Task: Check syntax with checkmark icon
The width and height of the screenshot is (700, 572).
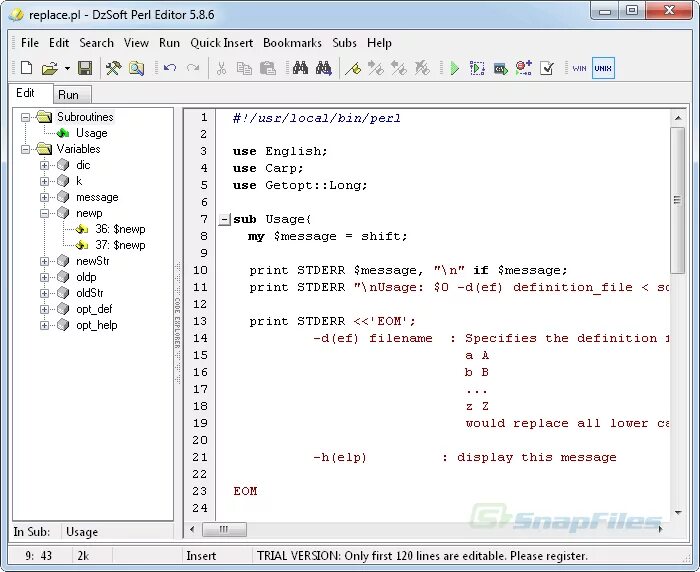Action: 547,68
